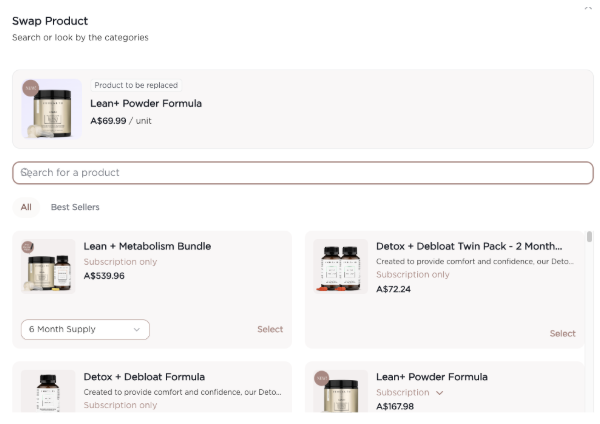Image resolution: width=600 pixels, height=424 pixels.
Task: Select the Lean + Metabolism Bundle
Action: 270,329
